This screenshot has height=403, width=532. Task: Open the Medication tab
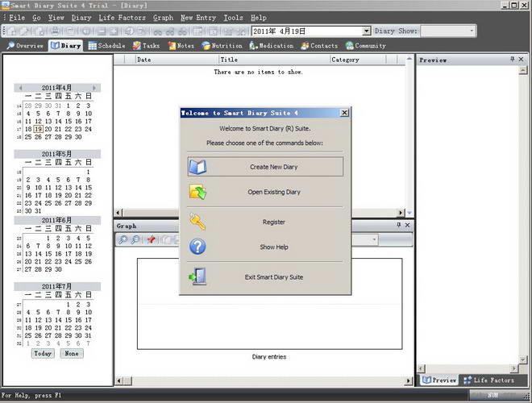click(271, 45)
